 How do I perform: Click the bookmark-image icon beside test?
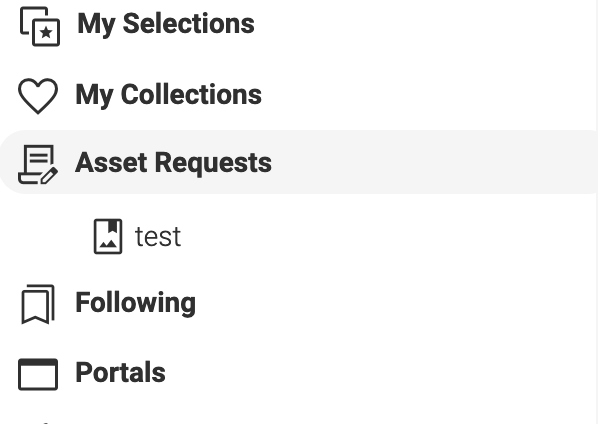(108, 236)
